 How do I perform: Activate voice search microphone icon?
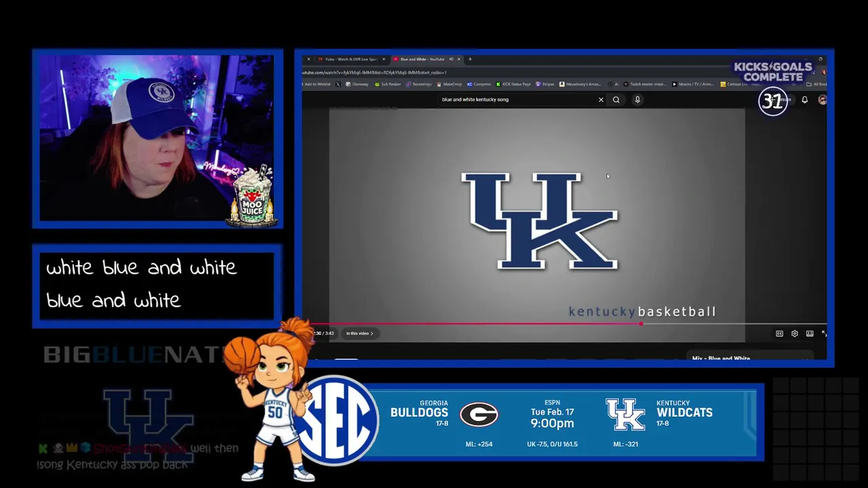click(x=637, y=100)
